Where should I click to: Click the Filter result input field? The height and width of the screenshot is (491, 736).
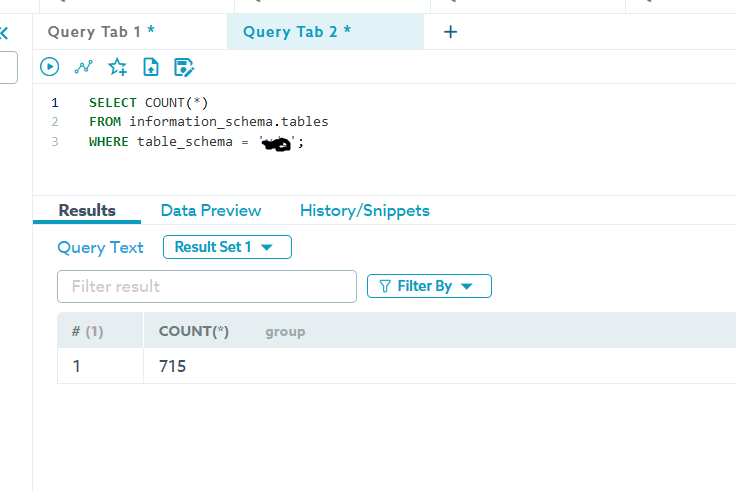pos(207,286)
